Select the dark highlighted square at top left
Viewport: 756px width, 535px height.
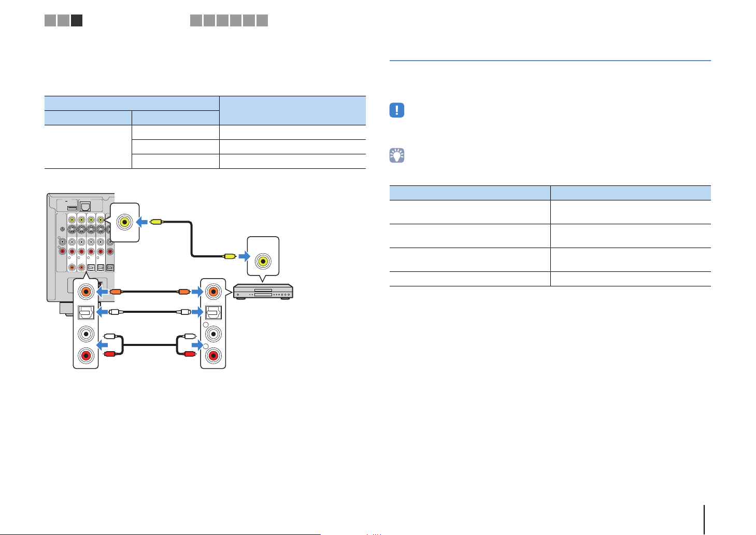point(77,21)
